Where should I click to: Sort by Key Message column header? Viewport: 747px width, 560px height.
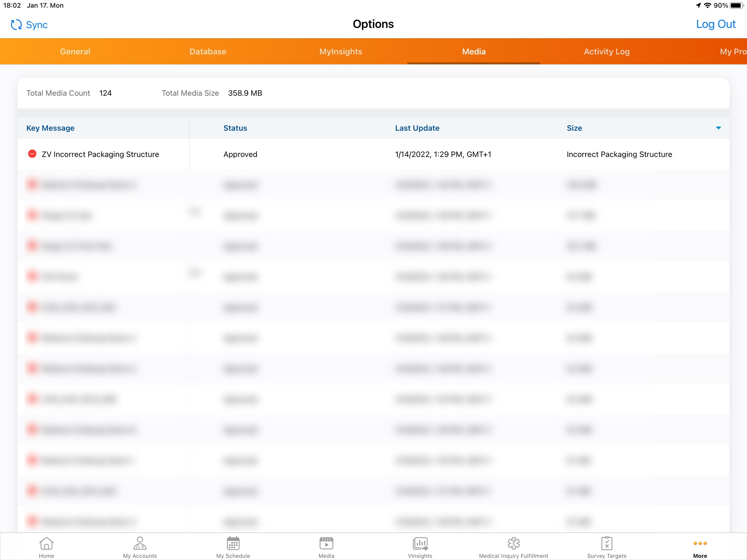[x=50, y=128]
